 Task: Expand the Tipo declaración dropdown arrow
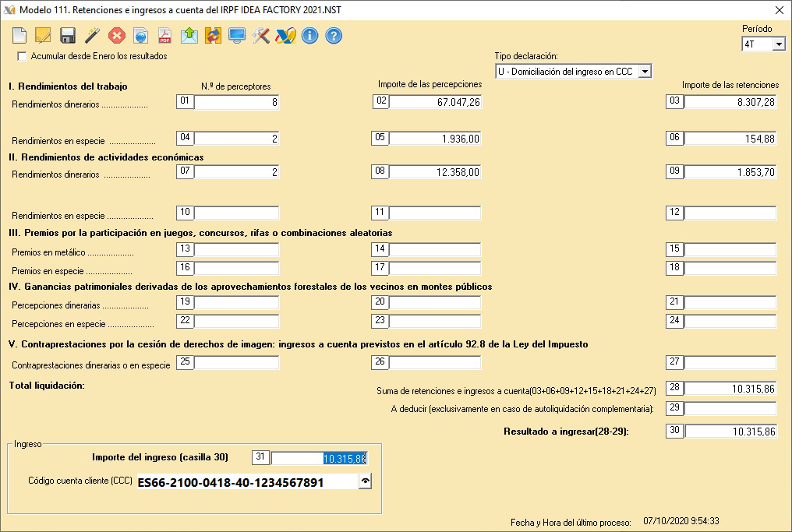[x=645, y=72]
